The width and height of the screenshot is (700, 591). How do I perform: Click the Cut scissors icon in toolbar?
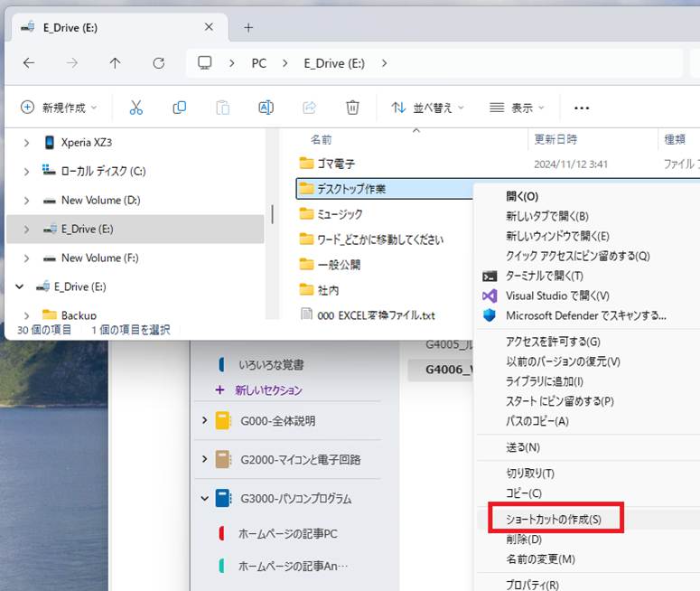pos(136,108)
